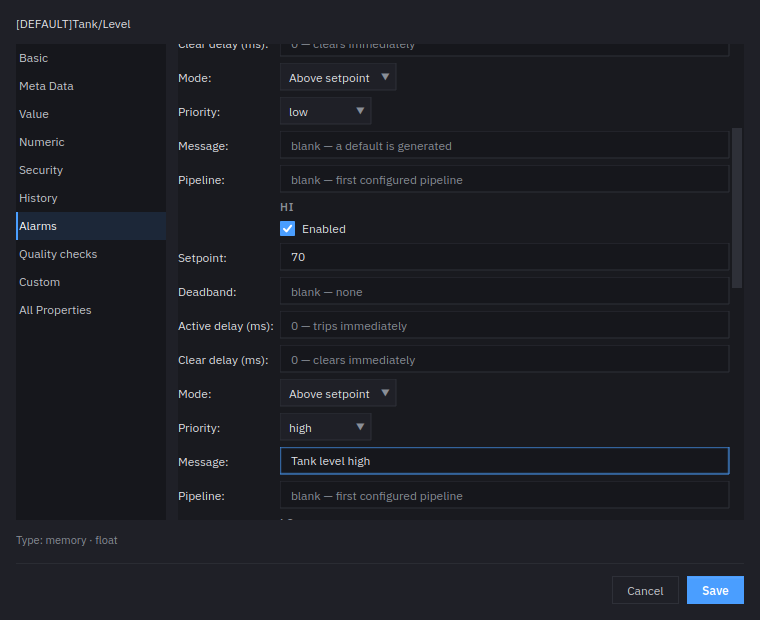The width and height of the screenshot is (760, 620).
Task: Switch to the History section
Action: point(91,198)
